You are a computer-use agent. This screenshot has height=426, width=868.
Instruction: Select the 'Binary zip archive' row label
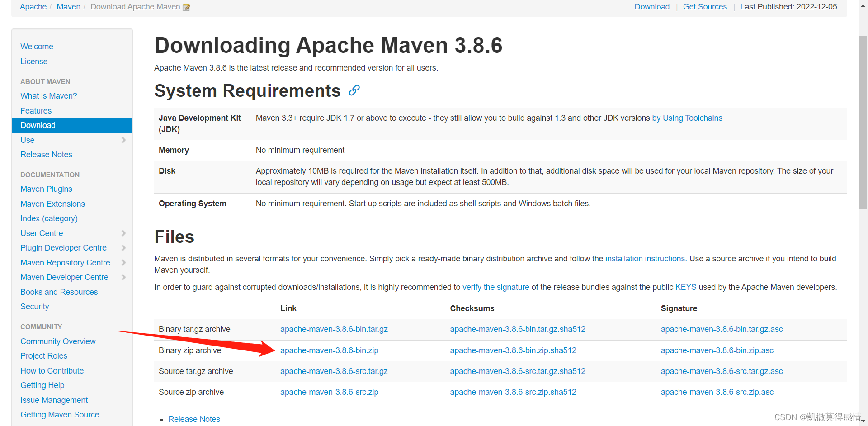click(x=190, y=350)
